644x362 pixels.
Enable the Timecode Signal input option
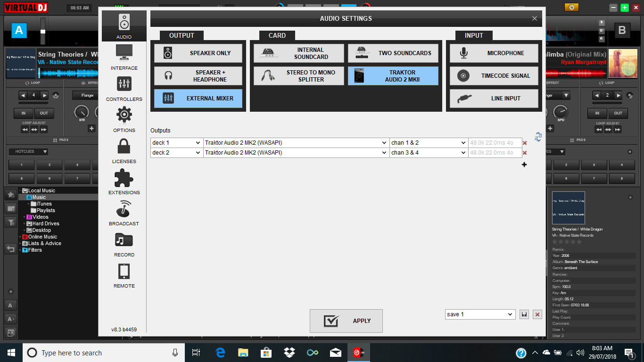(x=494, y=76)
